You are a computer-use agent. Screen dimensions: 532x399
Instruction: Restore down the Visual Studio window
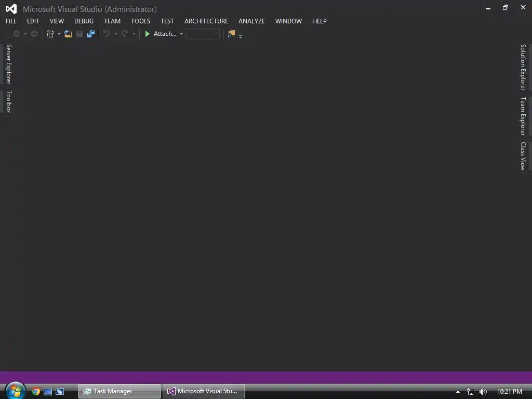pyautogui.click(x=506, y=7)
